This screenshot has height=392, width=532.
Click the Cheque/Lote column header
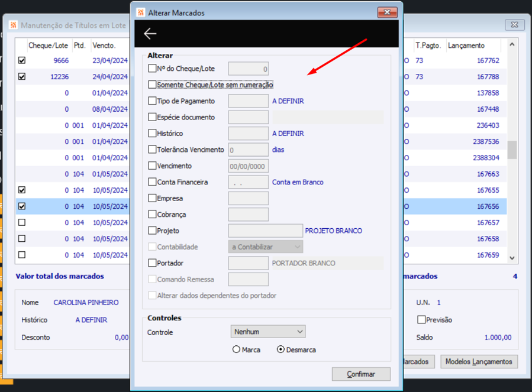(x=48, y=46)
